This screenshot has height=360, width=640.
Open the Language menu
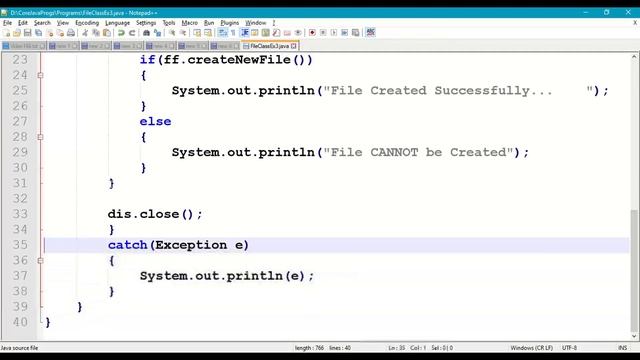(118, 23)
